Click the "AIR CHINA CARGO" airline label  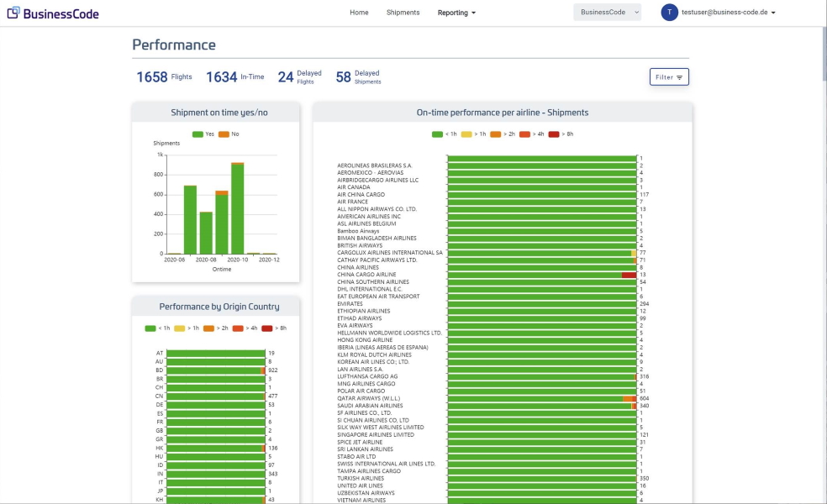coord(361,195)
